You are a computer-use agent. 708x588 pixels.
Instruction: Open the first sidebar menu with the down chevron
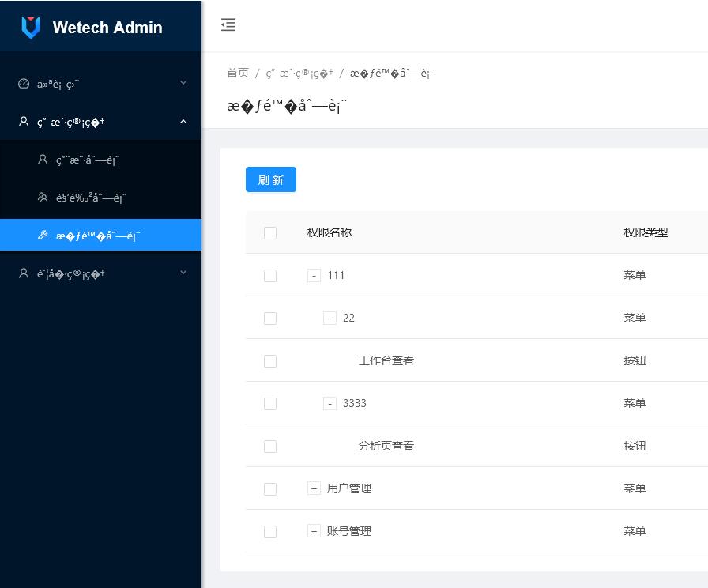[183, 84]
